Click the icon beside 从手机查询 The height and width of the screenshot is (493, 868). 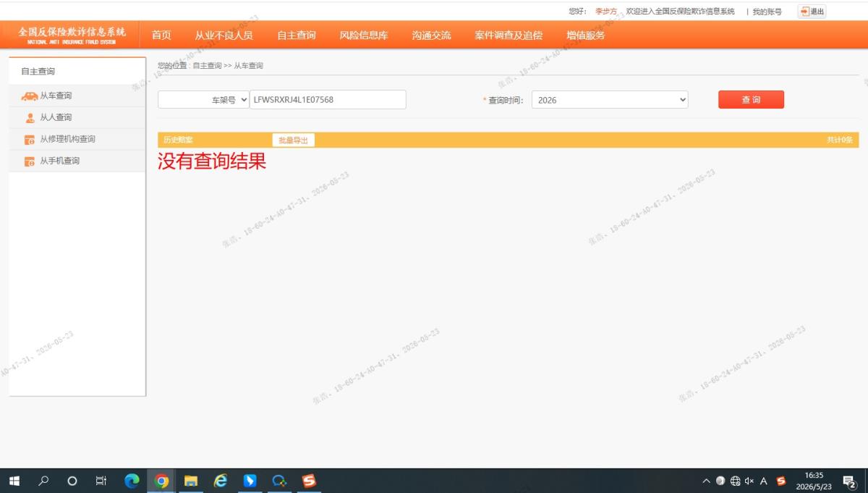[30, 161]
